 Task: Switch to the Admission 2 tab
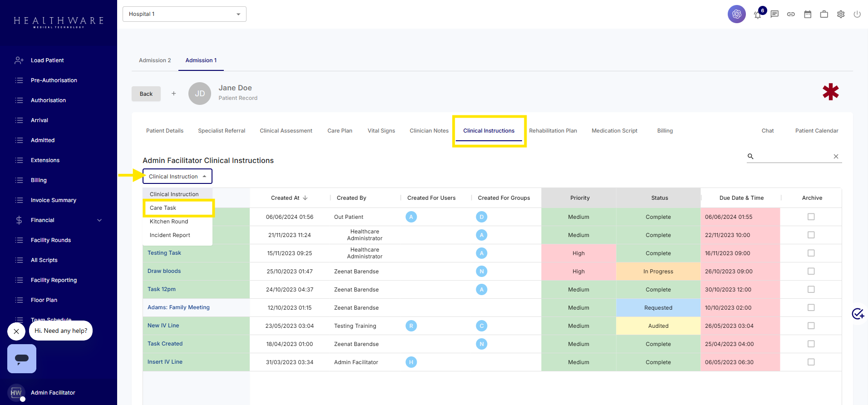pos(155,60)
